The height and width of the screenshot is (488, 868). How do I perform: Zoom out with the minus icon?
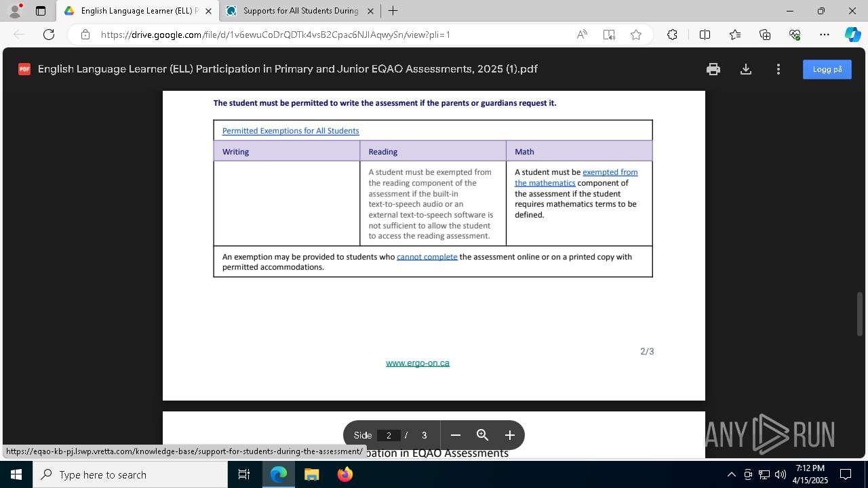click(x=456, y=435)
